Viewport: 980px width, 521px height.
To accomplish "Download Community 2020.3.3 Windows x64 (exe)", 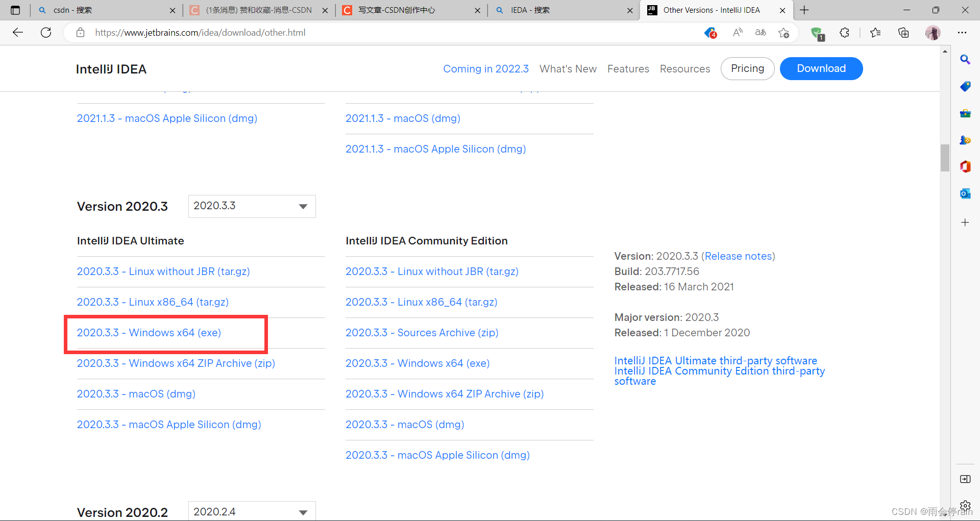I will click(x=418, y=363).
